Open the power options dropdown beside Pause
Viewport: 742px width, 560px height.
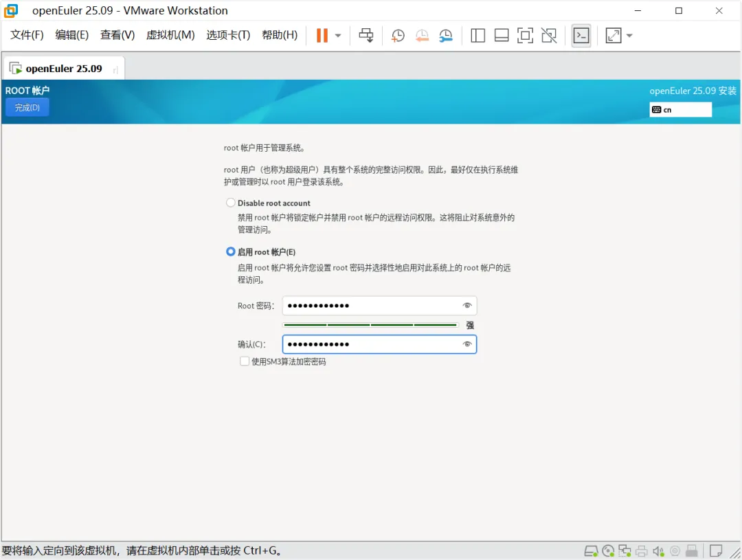coord(338,36)
